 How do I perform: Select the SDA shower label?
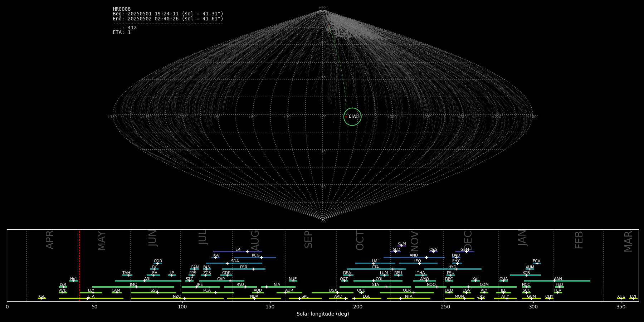click(x=235, y=261)
